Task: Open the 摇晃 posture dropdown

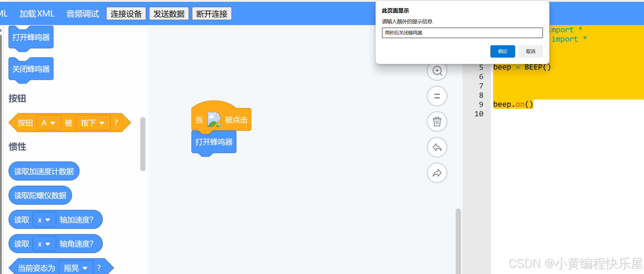Action: tap(76, 268)
